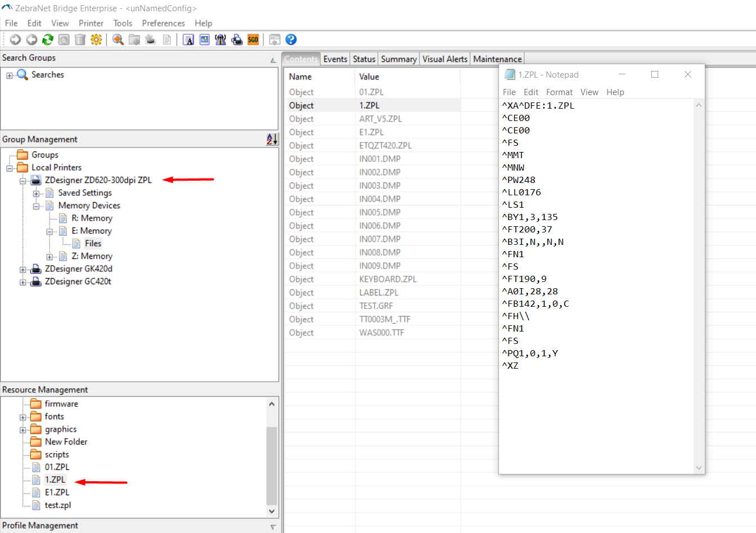This screenshot has width=756, height=533.
Task: Select test.zpl under Resource Management
Action: pyautogui.click(x=58, y=505)
